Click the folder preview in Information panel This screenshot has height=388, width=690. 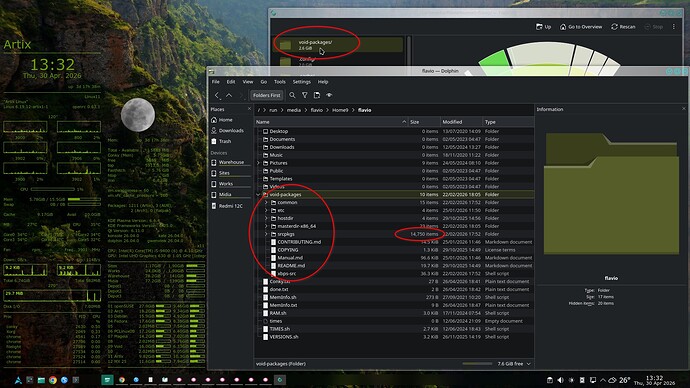611,194
